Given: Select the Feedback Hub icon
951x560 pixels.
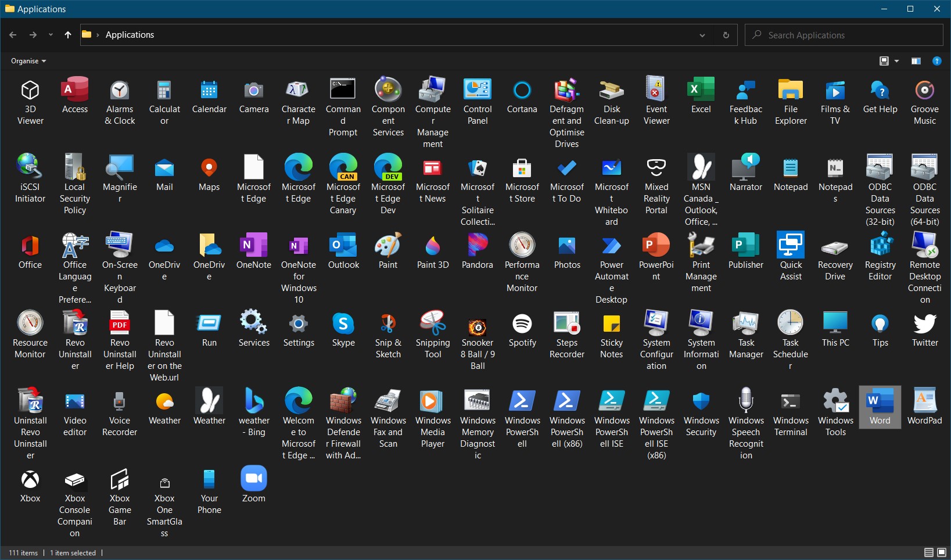Looking at the screenshot, I should click(x=746, y=90).
